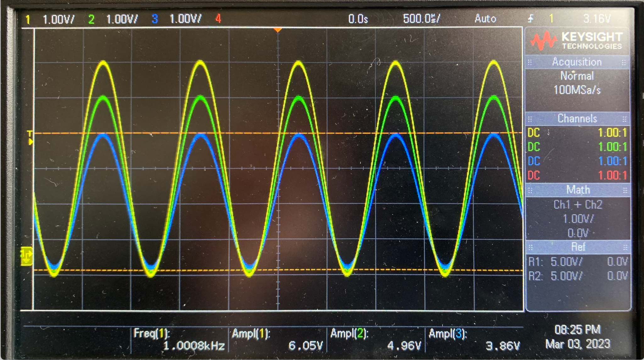Click the channel 1 ground reference marker
644x360 pixels.
pyautogui.click(x=26, y=256)
